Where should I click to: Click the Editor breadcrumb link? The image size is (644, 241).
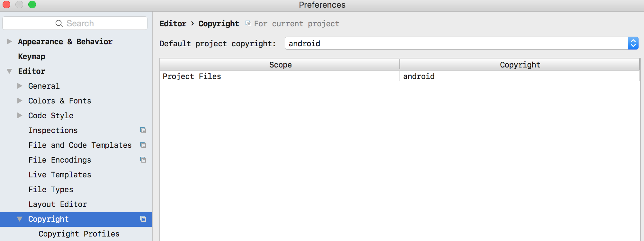[x=173, y=23]
